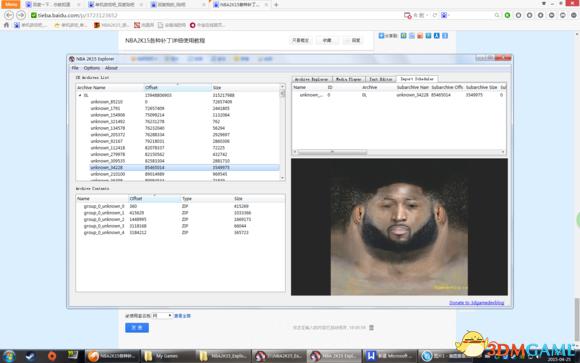Open the browser home page icon
Image resolution: width=580 pixels, height=363 pixels.
pos(6,25)
